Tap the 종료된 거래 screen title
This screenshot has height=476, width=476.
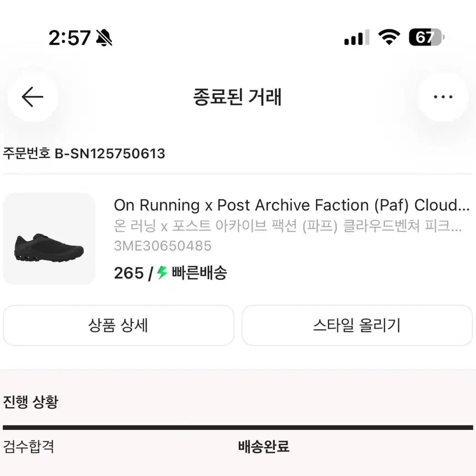[x=238, y=97]
